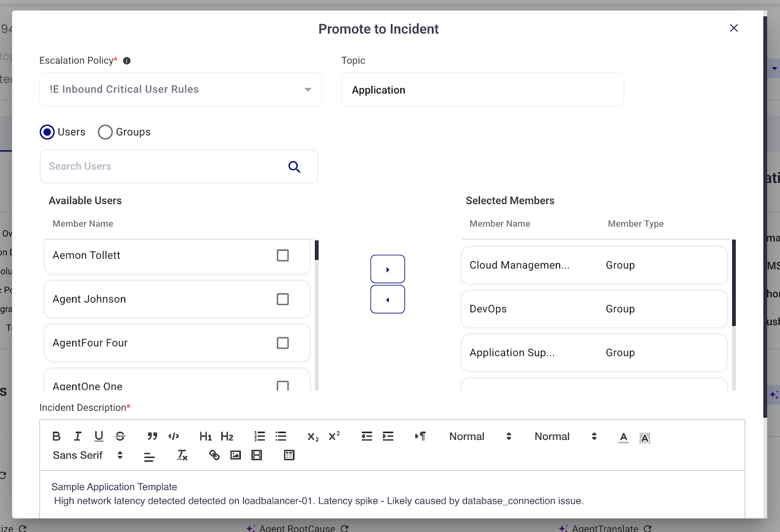Insert a code block in editor
Screen dimensions: 780x532
[174, 437]
